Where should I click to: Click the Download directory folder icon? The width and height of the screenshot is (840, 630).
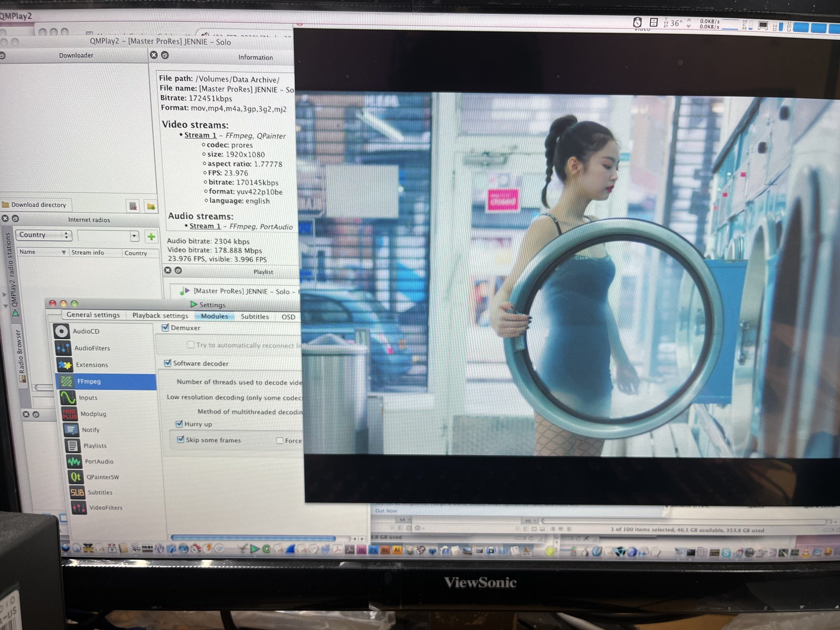6,205
